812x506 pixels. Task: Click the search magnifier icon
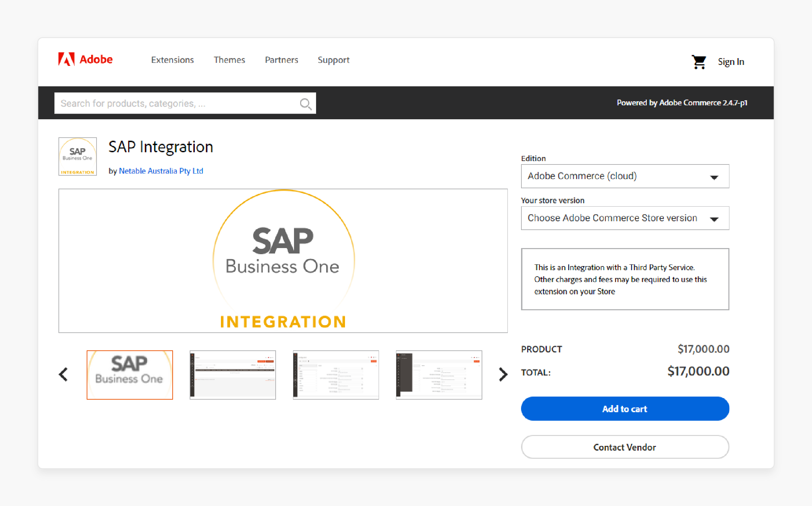coord(306,104)
